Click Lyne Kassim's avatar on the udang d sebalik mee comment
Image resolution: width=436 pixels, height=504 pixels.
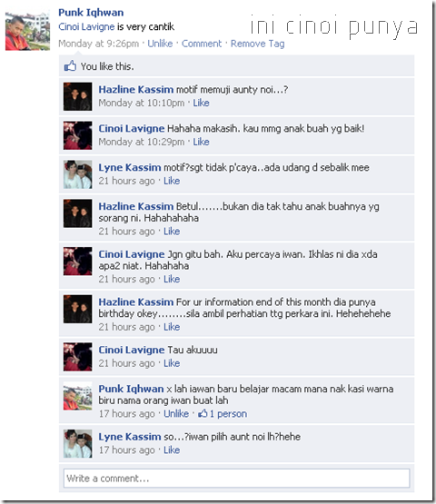[77, 174]
